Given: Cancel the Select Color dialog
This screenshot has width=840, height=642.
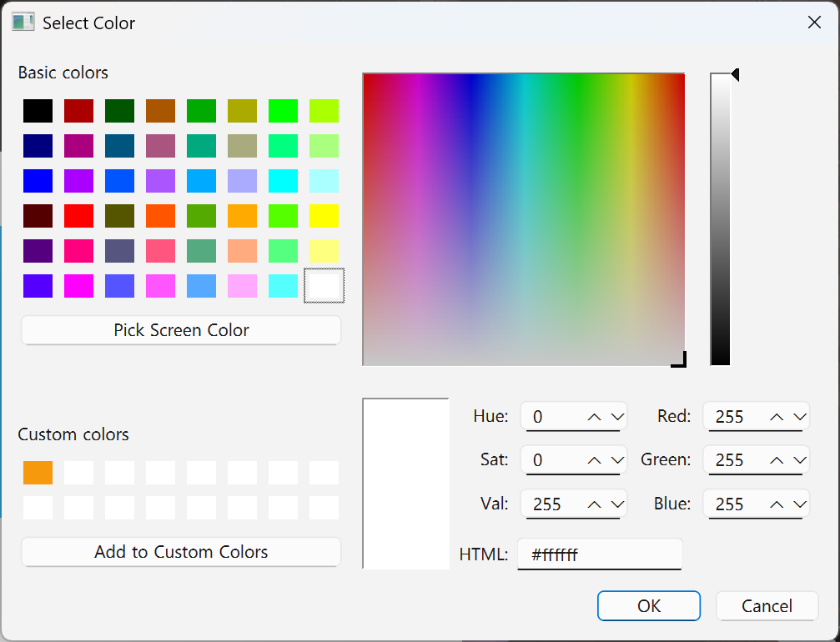Looking at the screenshot, I should coord(767,606).
